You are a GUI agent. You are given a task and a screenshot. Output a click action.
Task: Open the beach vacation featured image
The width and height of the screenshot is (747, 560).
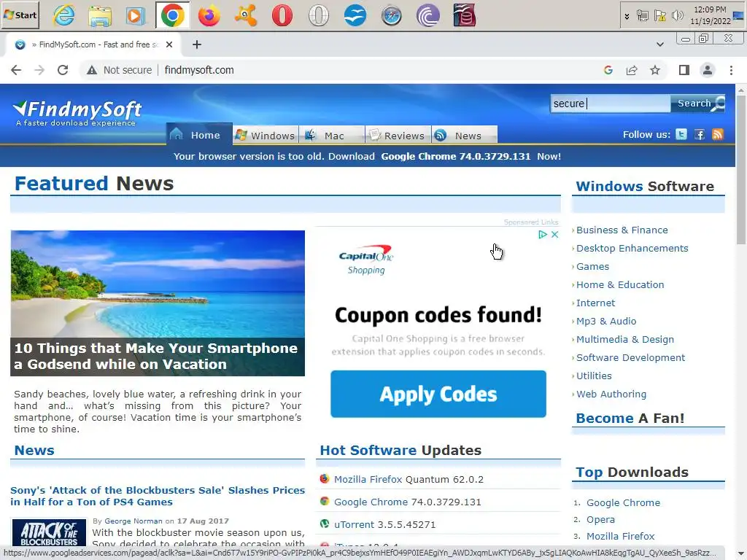158,303
